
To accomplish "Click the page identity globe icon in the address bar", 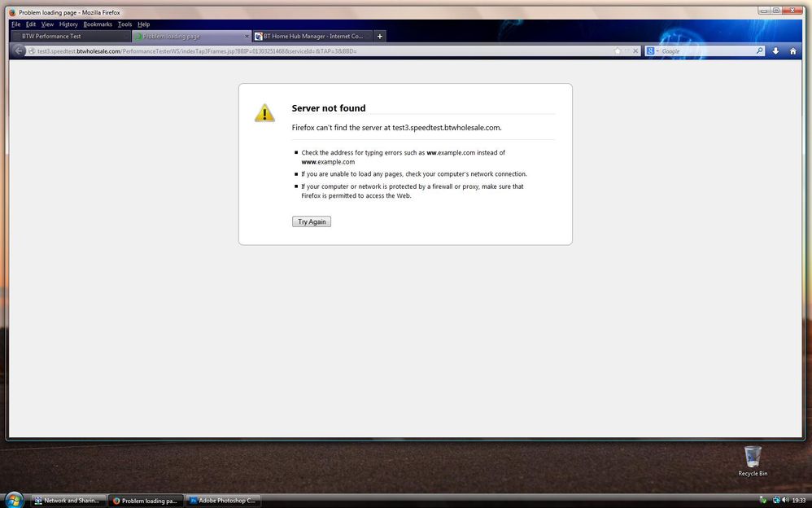I will point(32,50).
